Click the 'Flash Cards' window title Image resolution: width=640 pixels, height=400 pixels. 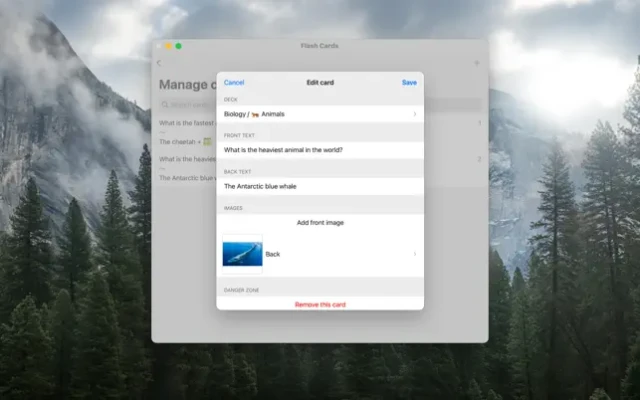point(320,46)
